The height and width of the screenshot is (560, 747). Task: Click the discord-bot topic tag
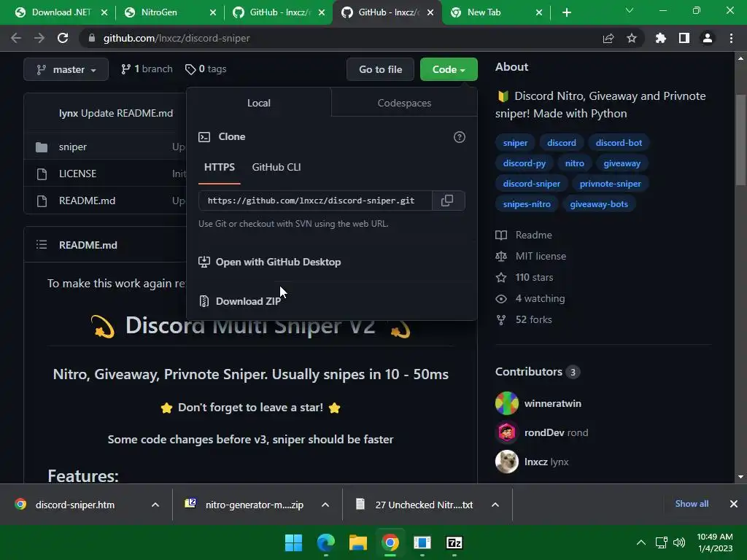(619, 143)
